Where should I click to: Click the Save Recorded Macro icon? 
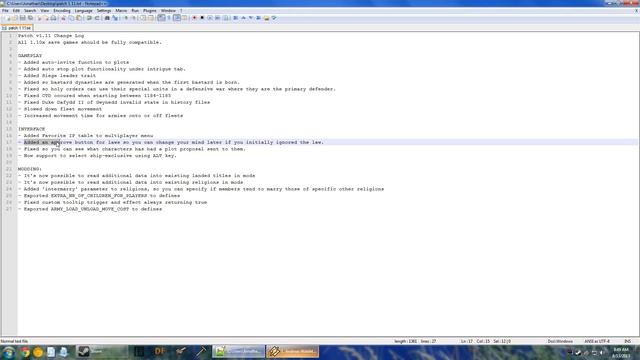pyautogui.click(x=226, y=18)
